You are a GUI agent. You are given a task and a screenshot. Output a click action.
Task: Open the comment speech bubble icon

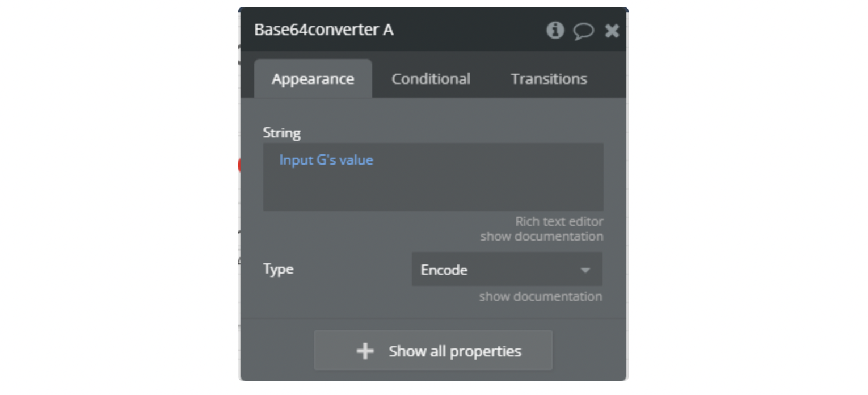point(583,31)
